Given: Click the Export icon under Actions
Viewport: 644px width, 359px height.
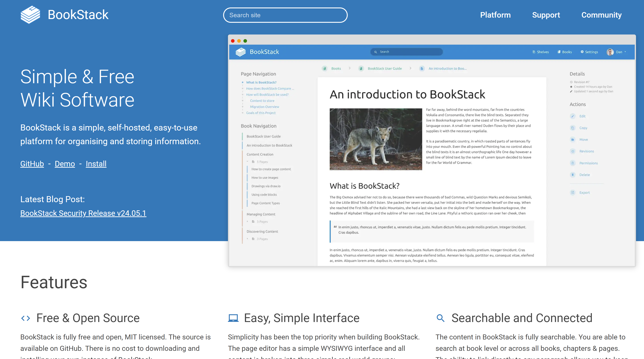Looking at the screenshot, I should point(572,193).
